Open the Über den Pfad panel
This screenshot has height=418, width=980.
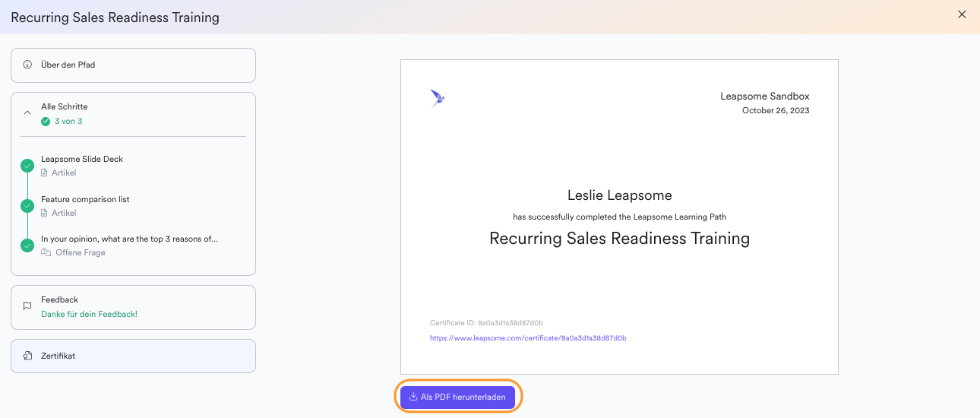(133, 65)
